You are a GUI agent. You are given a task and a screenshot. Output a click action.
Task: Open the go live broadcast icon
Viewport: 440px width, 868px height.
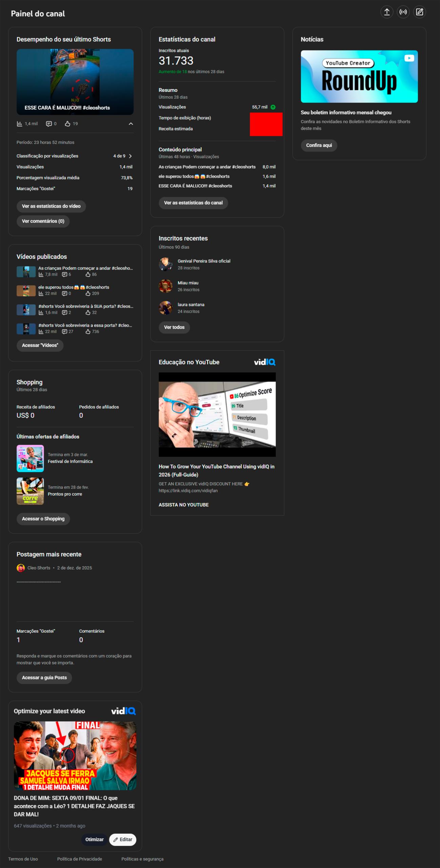(x=403, y=12)
